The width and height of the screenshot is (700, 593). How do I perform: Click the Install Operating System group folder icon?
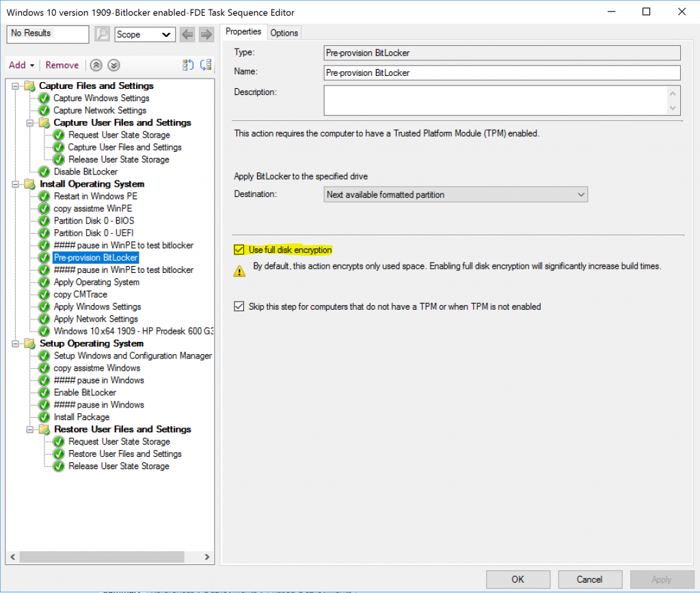click(28, 184)
